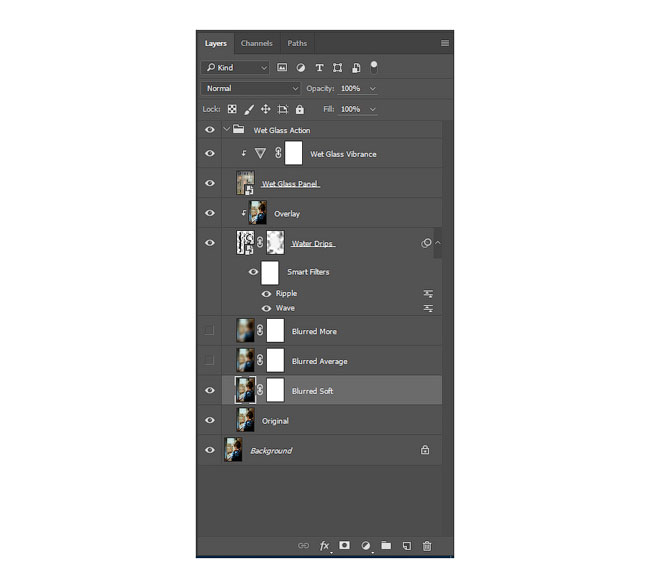Collapse Water Drips smart filters list
Screen dimensions: 650x588
click(x=438, y=243)
